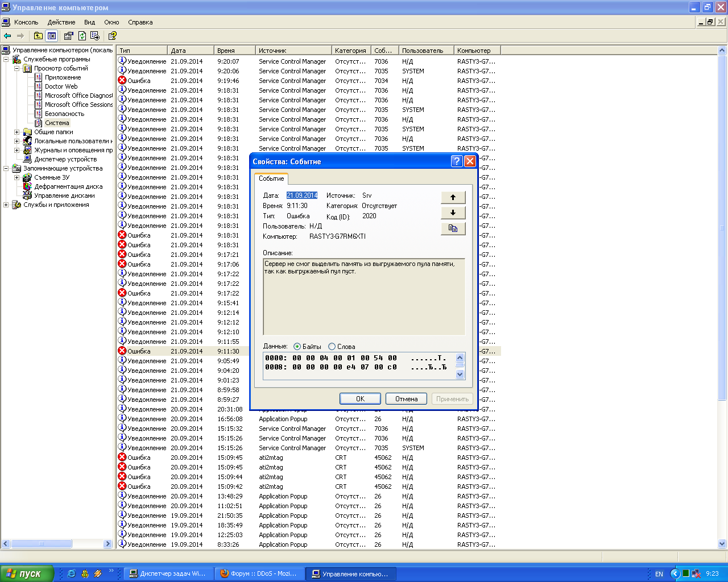The image size is (728, 582).
Task: Open Дефрагментация диска in the tree
Action: pos(69,186)
